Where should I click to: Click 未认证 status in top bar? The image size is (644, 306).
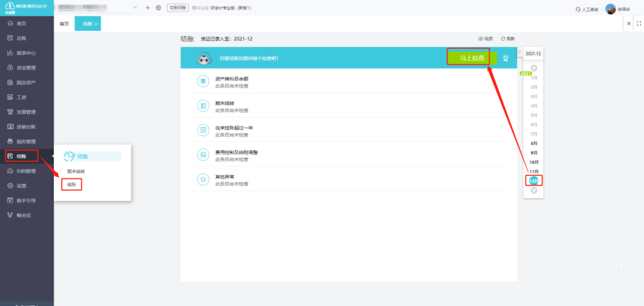(200, 8)
